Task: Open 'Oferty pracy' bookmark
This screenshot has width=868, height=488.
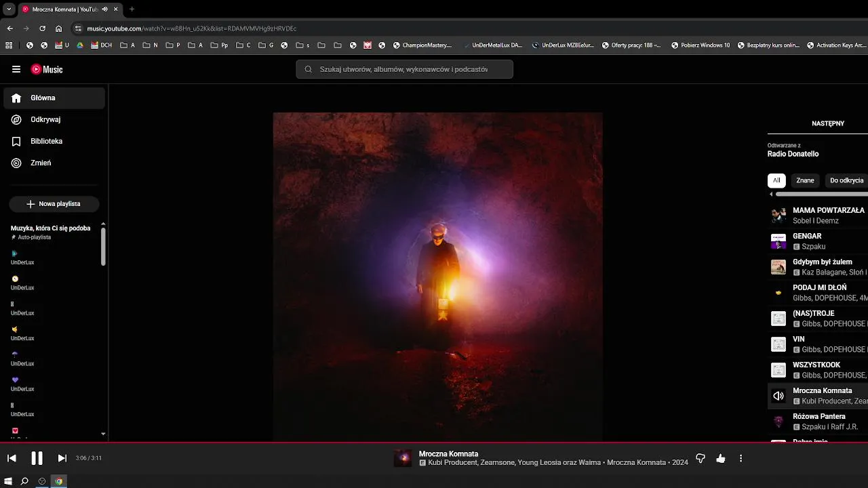Action: pos(631,45)
